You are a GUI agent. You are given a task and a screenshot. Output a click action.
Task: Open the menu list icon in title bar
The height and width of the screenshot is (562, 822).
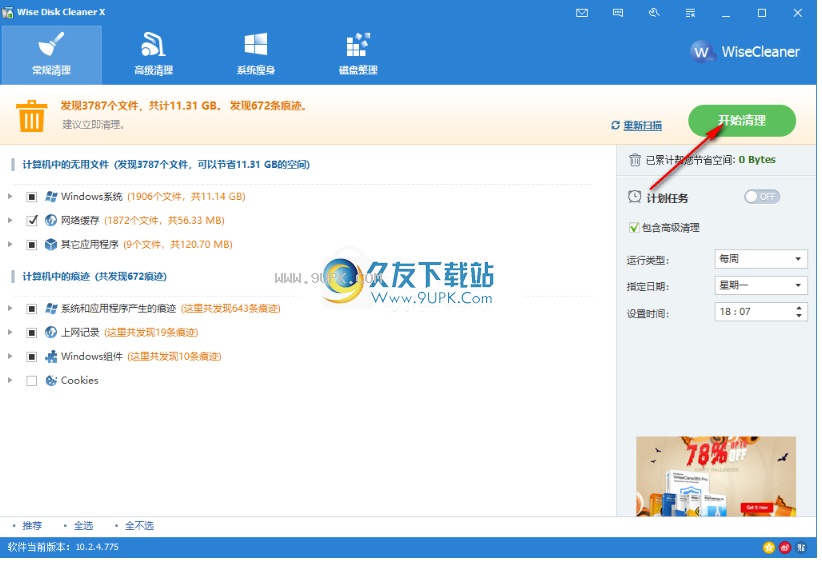point(690,13)
